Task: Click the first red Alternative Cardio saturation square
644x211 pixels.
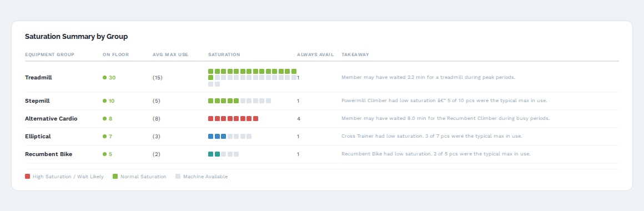Action: pos(211,119)
